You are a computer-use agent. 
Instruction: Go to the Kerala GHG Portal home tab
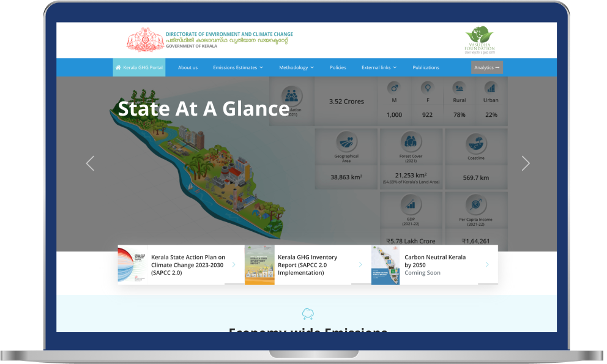[139, 67]
